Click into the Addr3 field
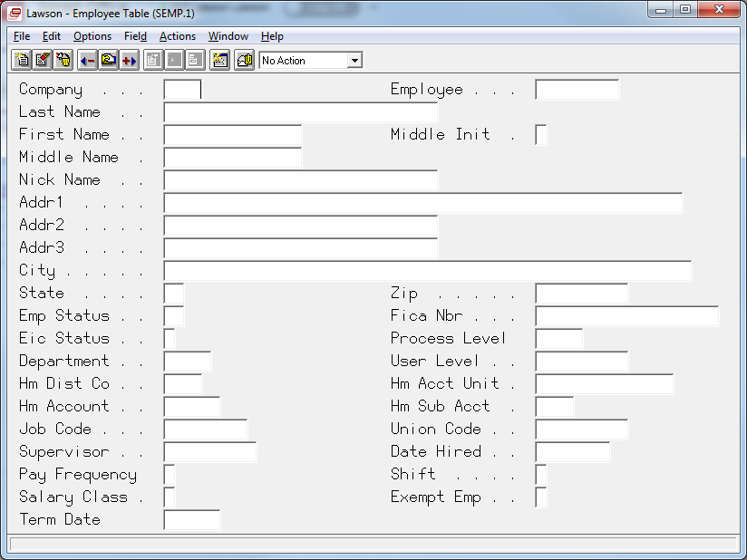 [301, 248]
